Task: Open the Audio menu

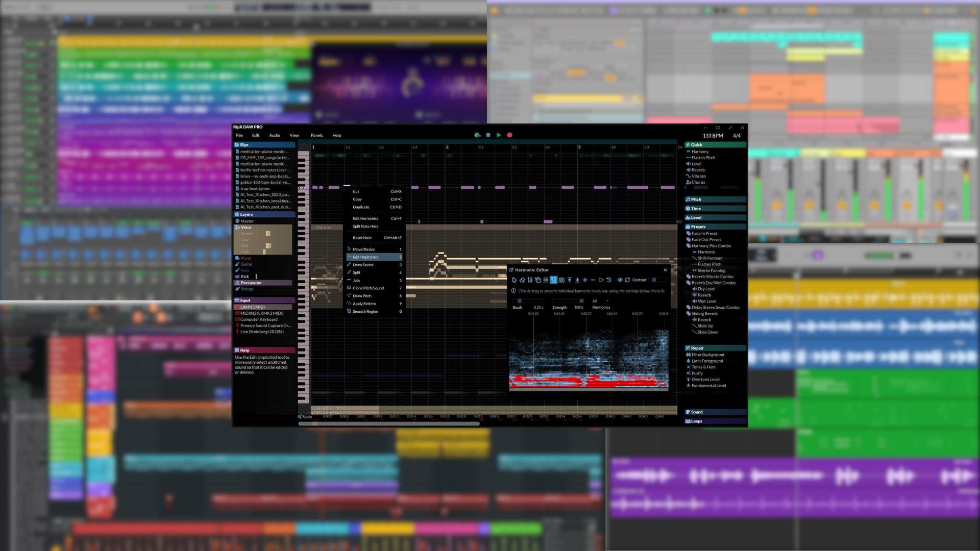Action: 275,135
